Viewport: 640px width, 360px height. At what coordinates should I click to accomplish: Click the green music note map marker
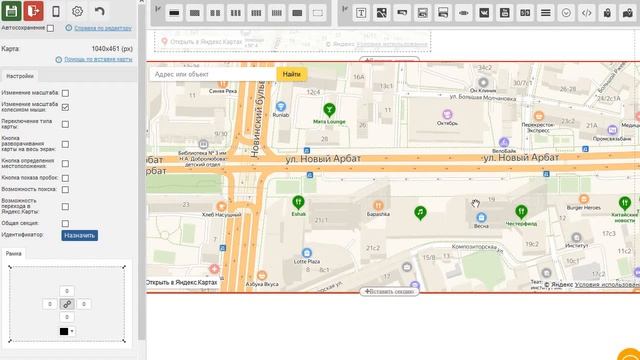[420, 213]
